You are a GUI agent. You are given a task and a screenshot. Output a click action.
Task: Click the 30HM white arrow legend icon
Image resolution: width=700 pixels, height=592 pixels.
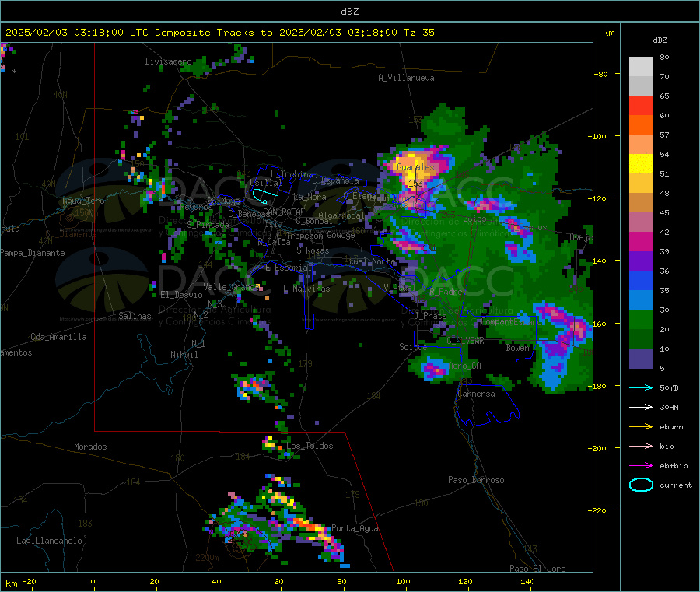point(641,407)
